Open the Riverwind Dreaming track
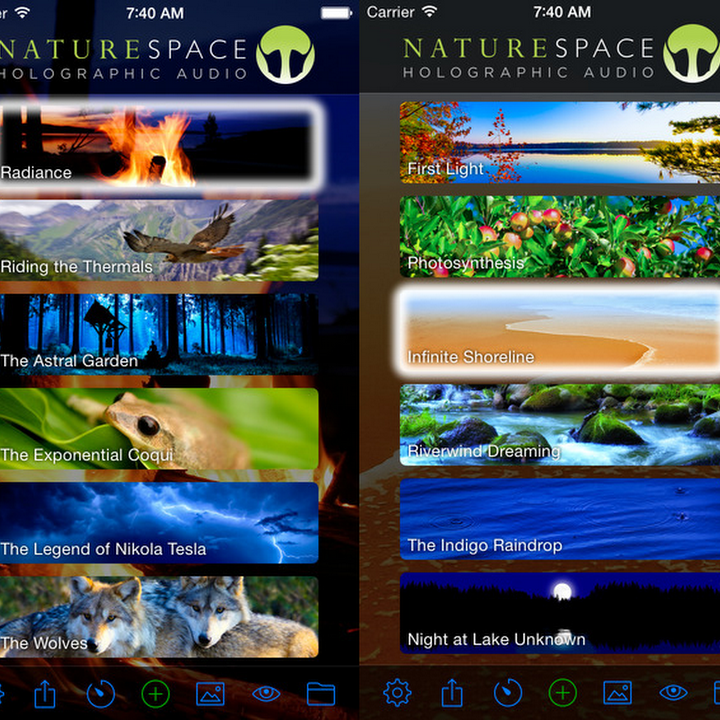Screen dimensions: 720x720 pyautogui.click(x=560, y=425)
